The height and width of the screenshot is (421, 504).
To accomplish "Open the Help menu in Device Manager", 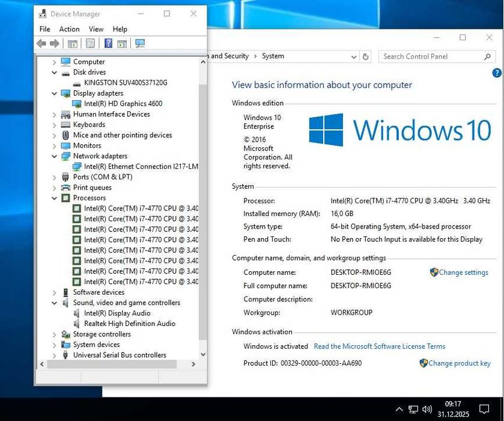I will click(x=120, y=29).
